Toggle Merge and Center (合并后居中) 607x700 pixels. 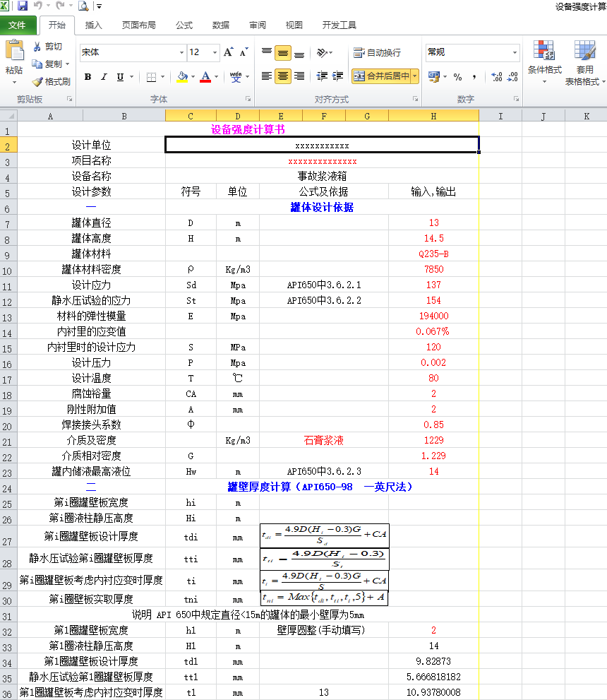[x=381, y=74]
